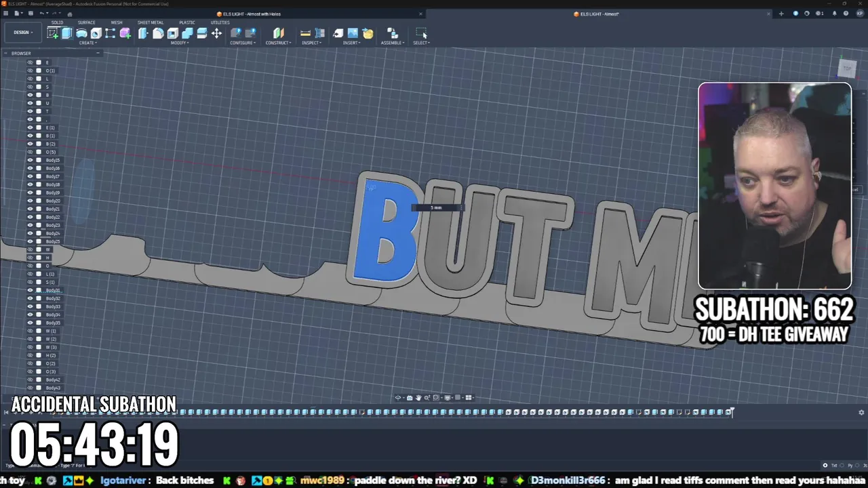Toggle visibility eye for body B
The image size is (868, 488).
click(x=30, y=95)
